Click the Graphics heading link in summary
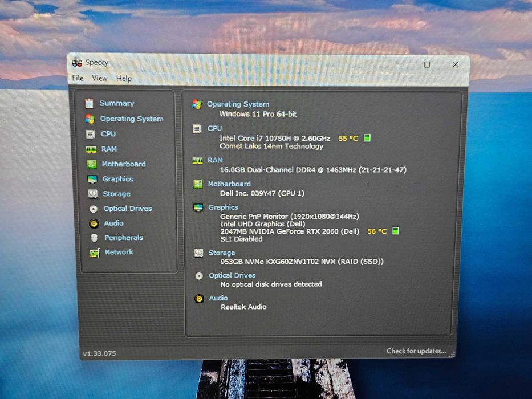Viewport: 532px width, 399px height. click(223, 207)
